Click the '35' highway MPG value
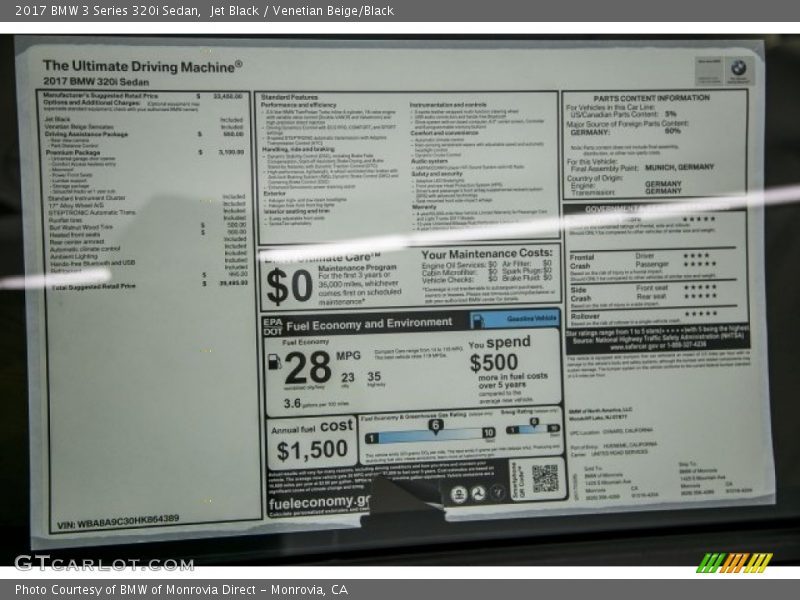The height and width of the screenshot is (600, 800). click(374, 376)
